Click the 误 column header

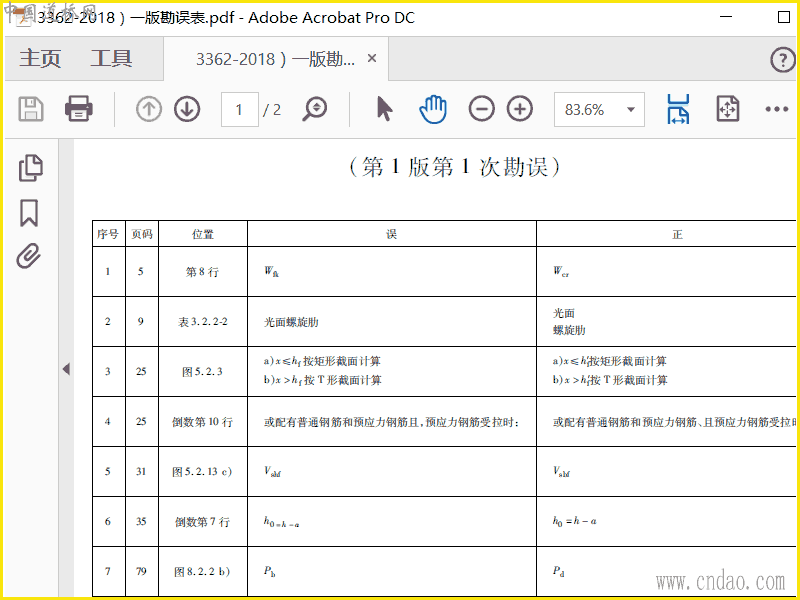tap(391, 234)
